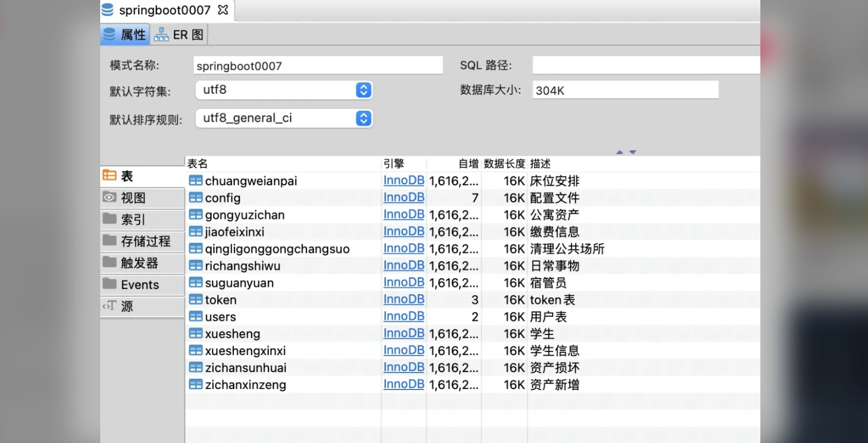Click the jiaofeixinxi table icon
The image size is (868, 443).
[196, 232]
